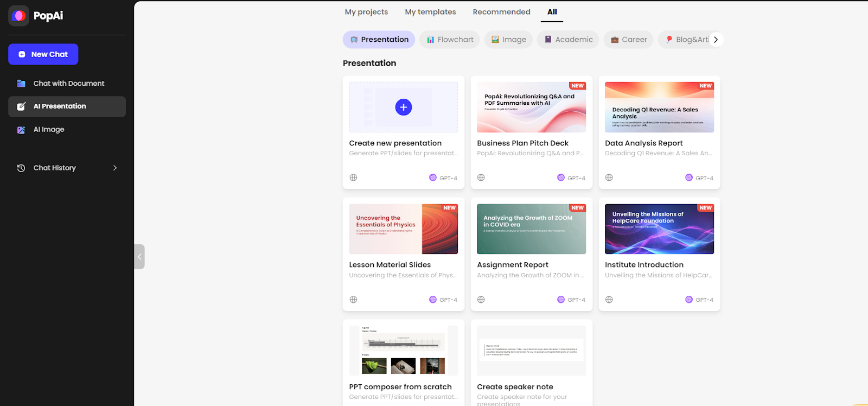Click the NEW badge on Business Plan Pitch Deck
This screenshot has height=406, width=868.
577,86
